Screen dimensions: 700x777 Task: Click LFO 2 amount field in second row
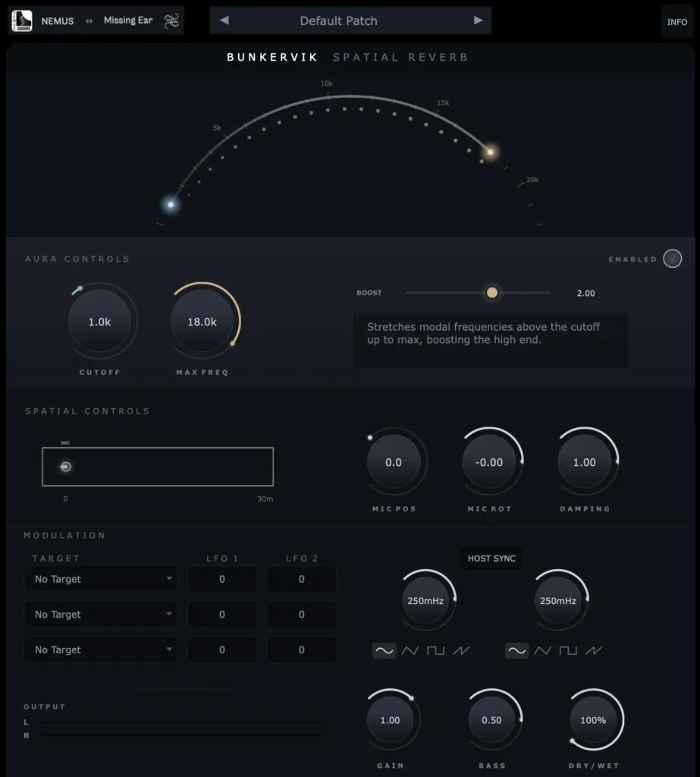coord(302,614)
